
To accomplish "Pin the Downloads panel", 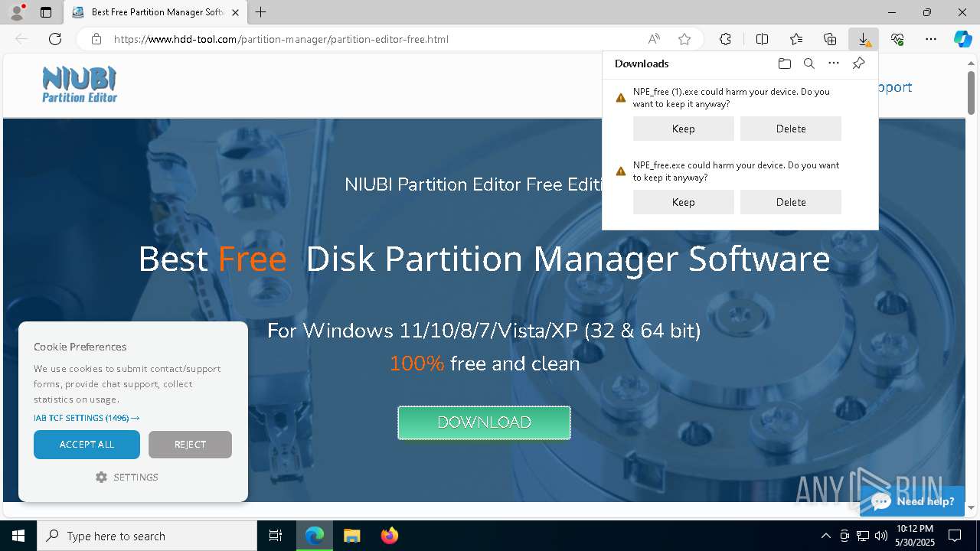I will (858, 64).
